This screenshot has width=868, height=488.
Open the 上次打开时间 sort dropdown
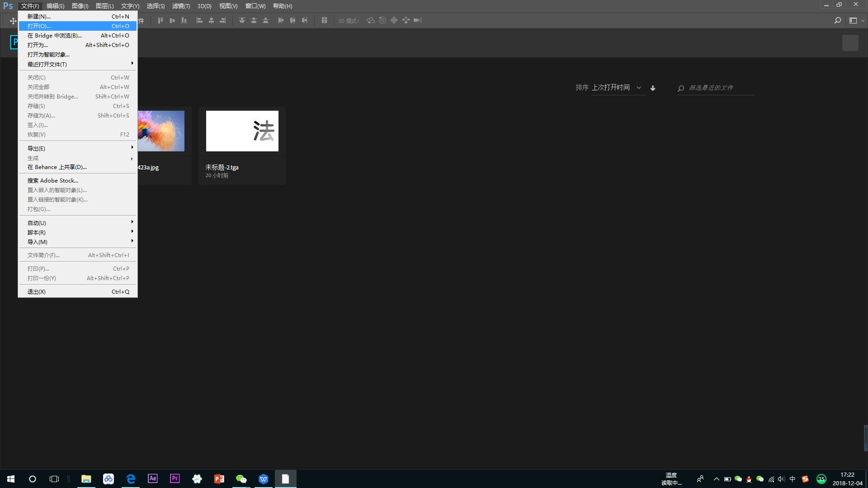(x=617, y=88)
